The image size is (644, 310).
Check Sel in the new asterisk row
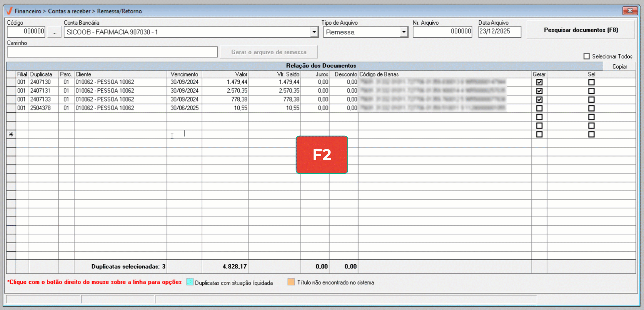click(591, 134)
